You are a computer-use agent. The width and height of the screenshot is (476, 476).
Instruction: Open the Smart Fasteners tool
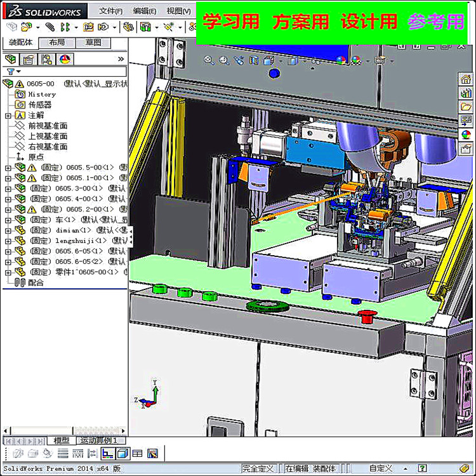[x=88, y=27]
